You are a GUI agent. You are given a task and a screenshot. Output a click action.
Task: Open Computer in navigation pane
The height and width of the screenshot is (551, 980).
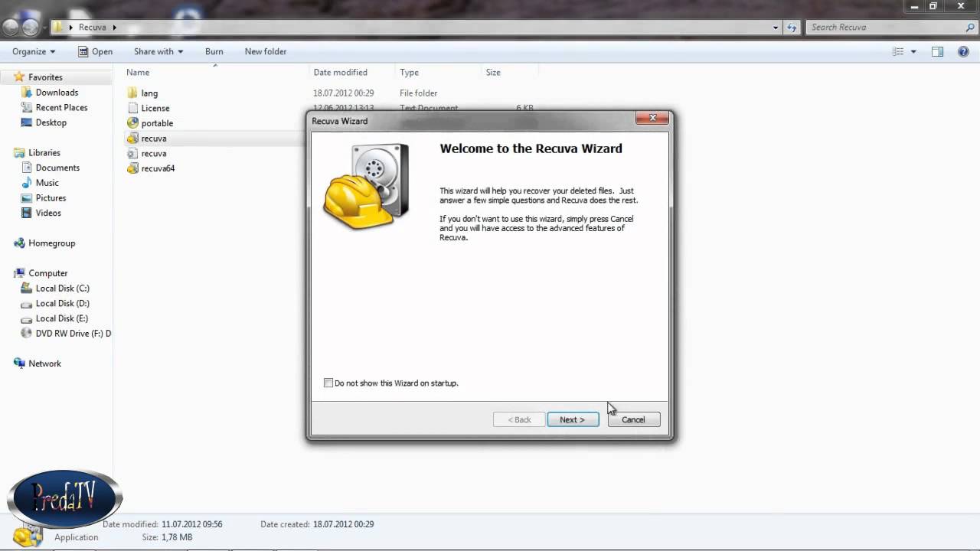47,273
